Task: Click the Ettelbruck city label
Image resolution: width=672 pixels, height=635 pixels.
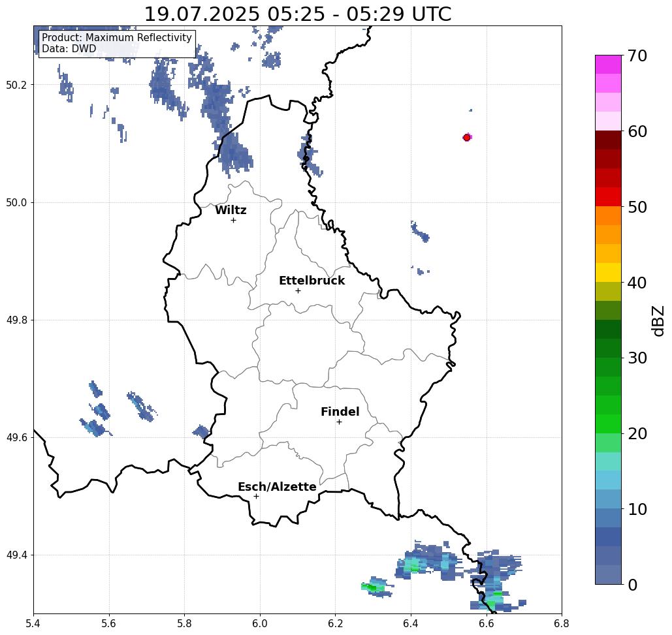Action: [312, 281]
